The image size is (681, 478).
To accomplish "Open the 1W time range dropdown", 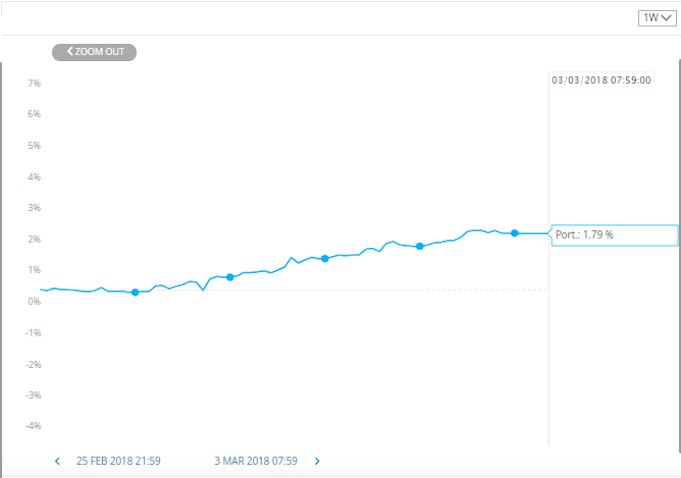I will (657, 18).
